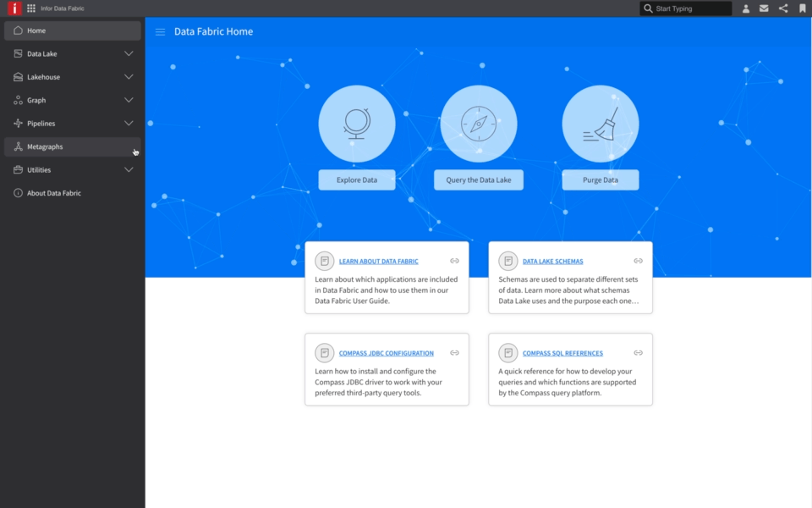This screenshot has width=812, height=508.
Task: Open the Lakehouse menu item
Action: point(73,77)
